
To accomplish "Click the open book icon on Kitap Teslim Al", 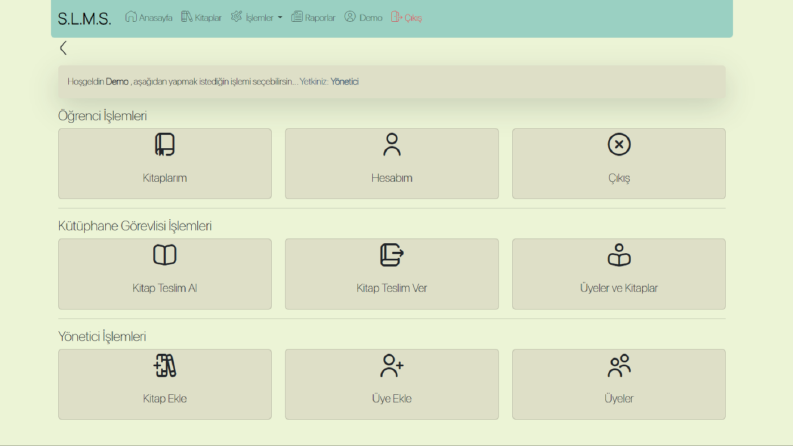I will coord(165,255).
